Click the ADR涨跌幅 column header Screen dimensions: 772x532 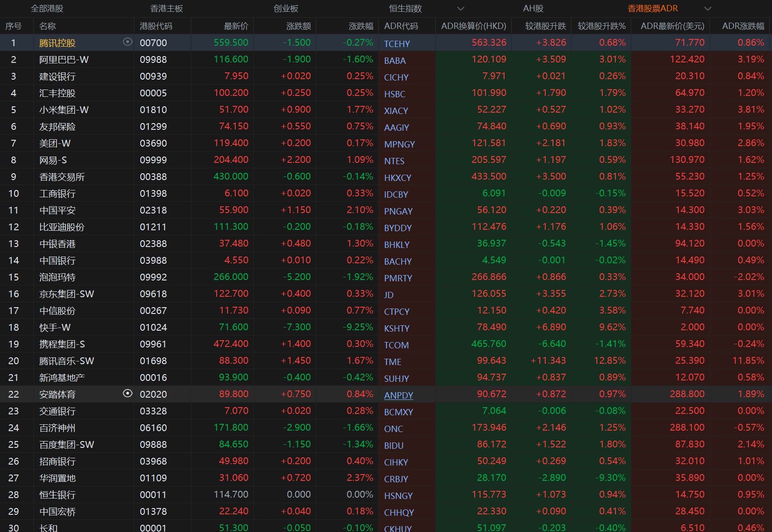[743, 26]
